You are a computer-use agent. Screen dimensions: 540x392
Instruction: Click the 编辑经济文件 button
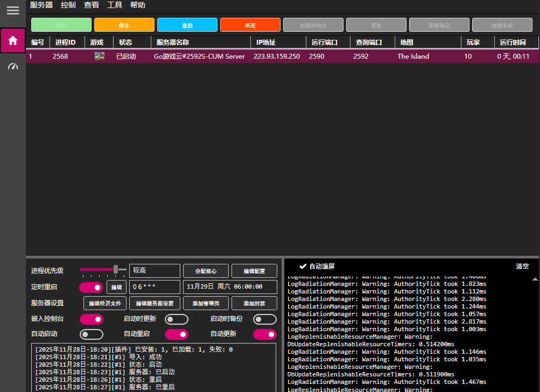click(x=105, y=304)
